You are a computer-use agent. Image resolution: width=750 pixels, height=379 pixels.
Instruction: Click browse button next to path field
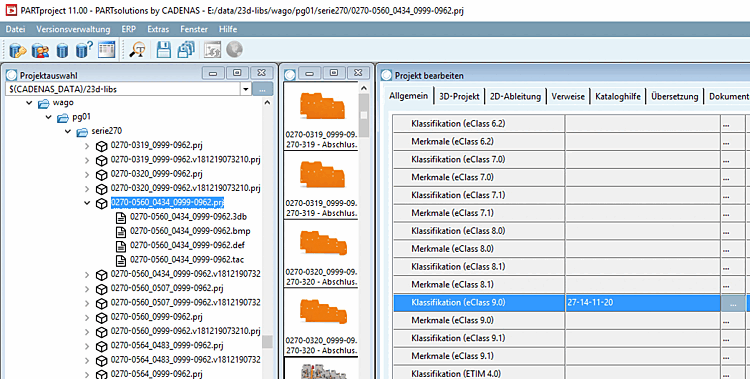click(x=263, y=89)
